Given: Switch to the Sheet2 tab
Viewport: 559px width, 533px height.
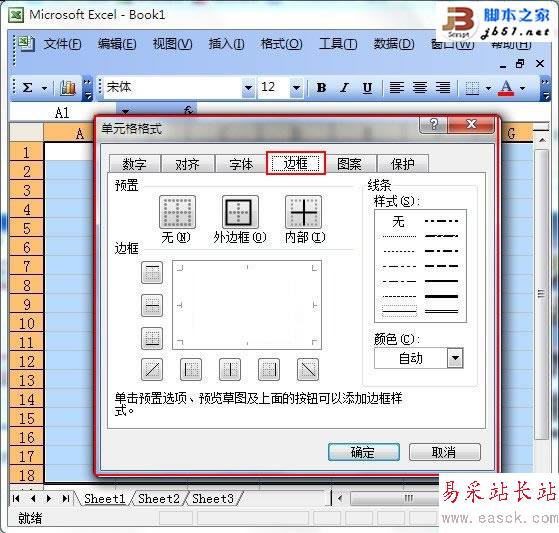Looking at the screenshot, I should [x=159, y=498].
